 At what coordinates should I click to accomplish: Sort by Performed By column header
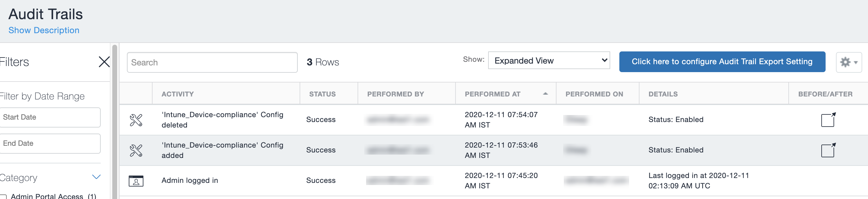[395, 94]
